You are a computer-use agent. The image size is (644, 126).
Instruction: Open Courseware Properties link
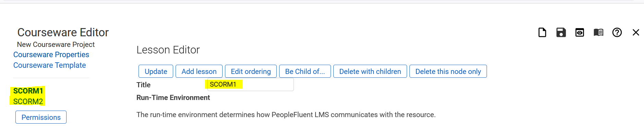(51, 55)
